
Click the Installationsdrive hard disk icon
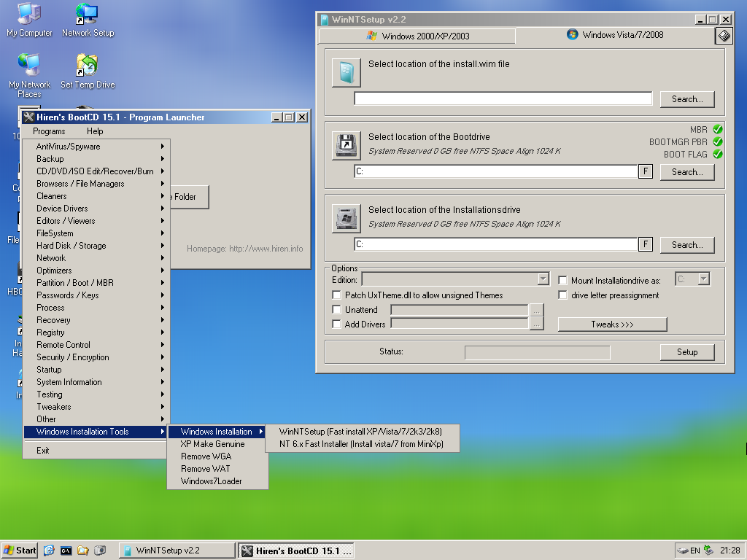[x=347, y=219]
